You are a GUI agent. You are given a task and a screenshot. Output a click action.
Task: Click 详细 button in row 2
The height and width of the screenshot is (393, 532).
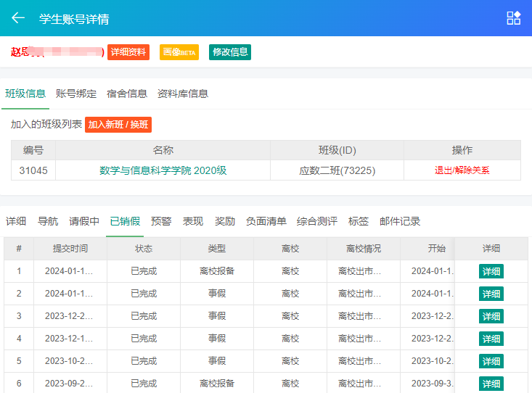[491, 294]
